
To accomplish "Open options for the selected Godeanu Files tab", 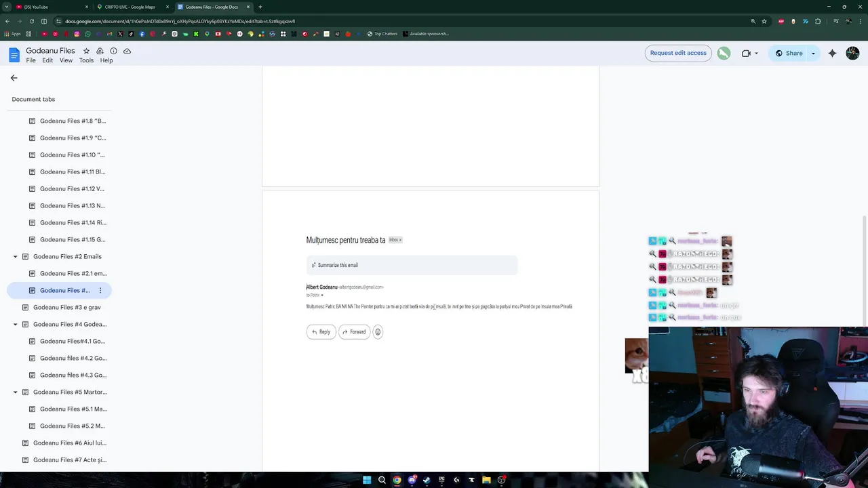I will coord(100,291).
